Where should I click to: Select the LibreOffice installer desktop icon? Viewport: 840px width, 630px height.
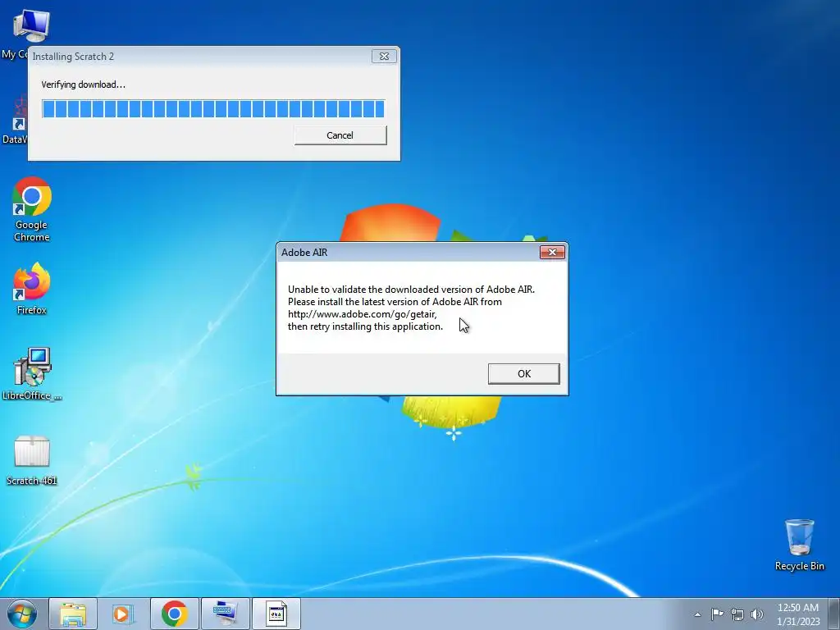click(32, 374)
